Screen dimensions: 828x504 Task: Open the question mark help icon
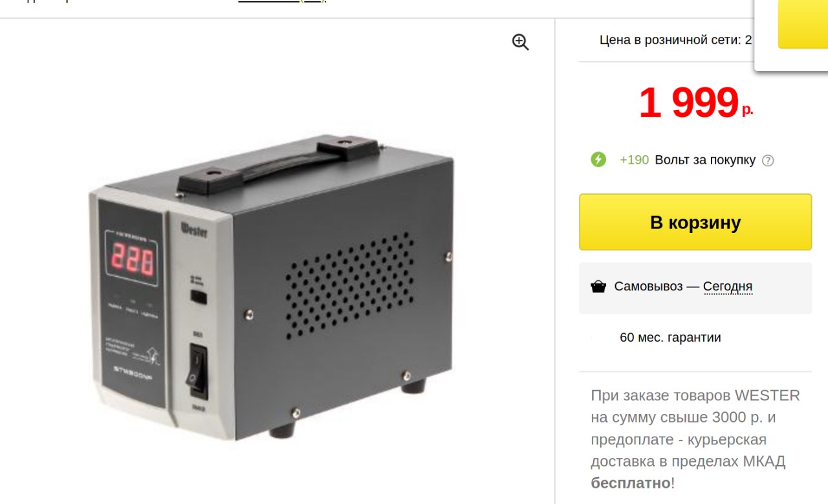click(x=768, y=160)
